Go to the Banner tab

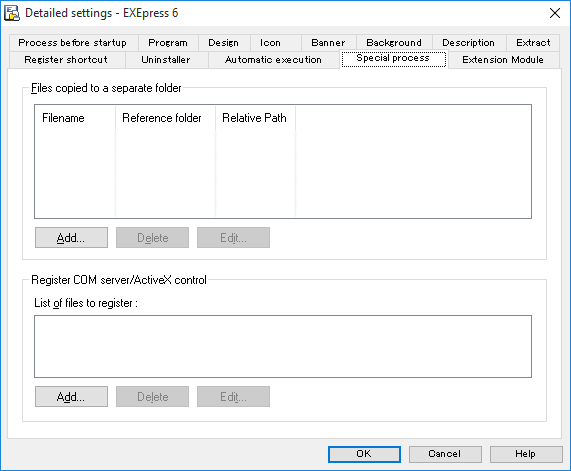click(328, 43)
